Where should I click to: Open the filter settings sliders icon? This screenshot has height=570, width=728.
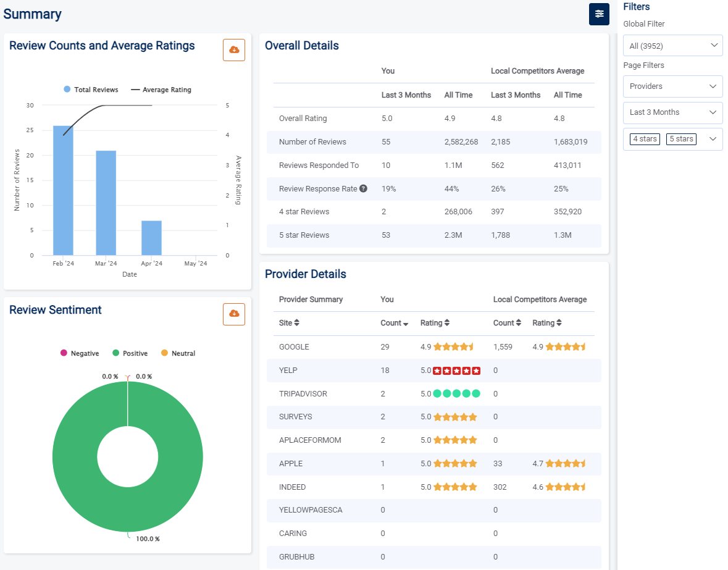point(599,14)
